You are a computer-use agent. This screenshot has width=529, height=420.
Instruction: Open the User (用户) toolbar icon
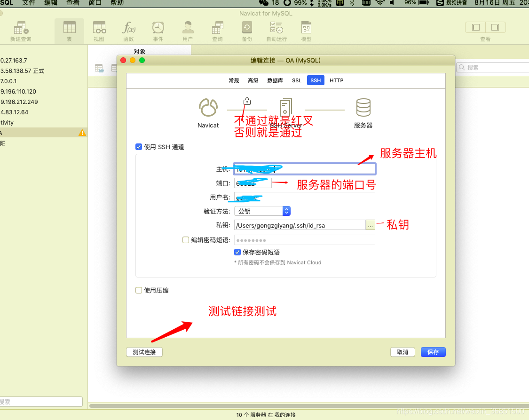pos(188,32)
